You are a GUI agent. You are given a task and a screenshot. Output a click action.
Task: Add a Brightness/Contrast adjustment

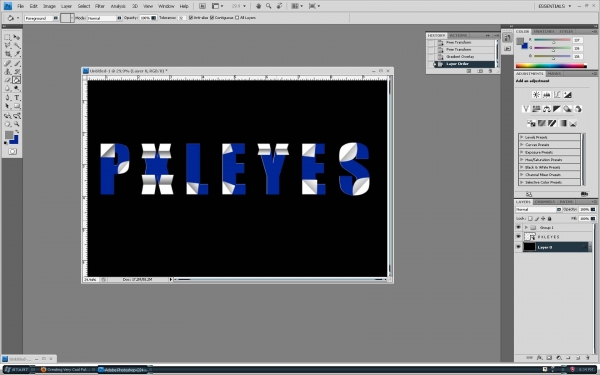536,95
